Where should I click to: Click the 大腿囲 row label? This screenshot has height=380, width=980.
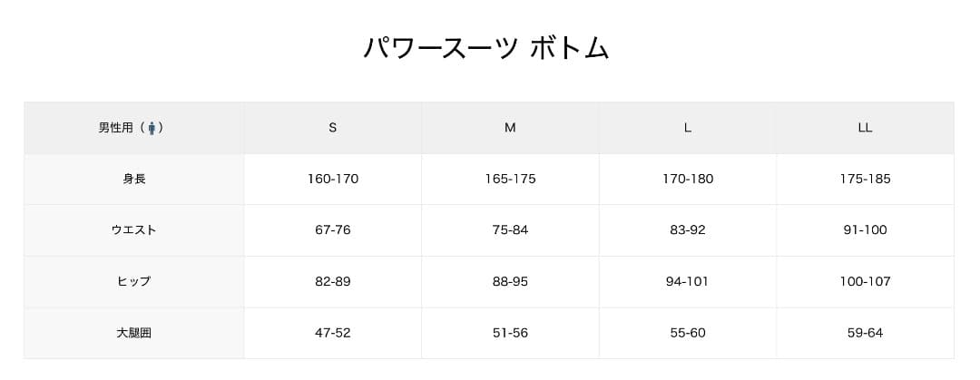[x=133, y=333]
